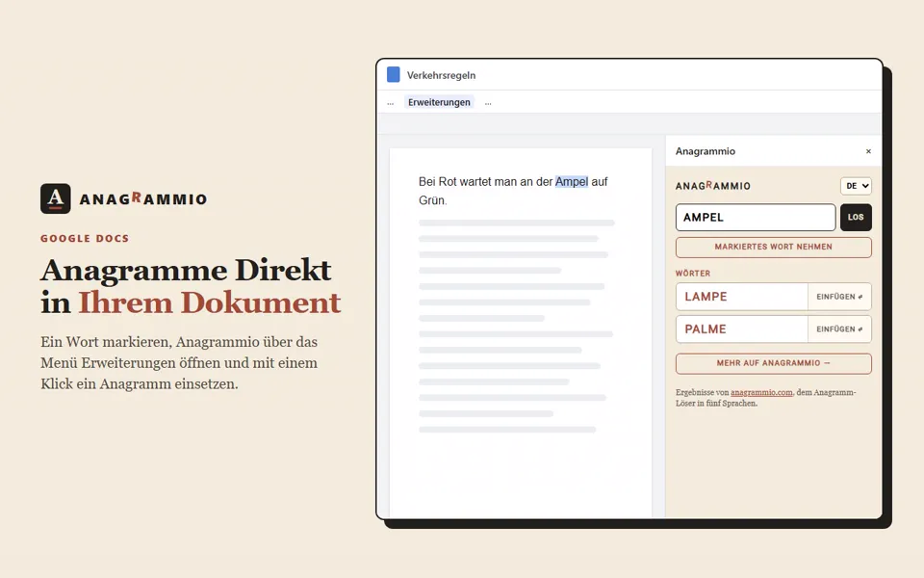Close the Anagrammio sidebar panel

click(x=868, y=151)
